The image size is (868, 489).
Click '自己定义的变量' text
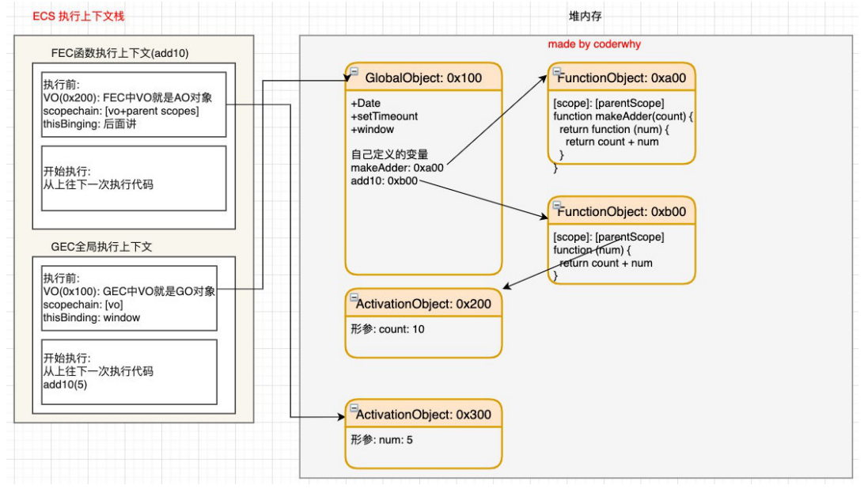tap(389, 154)
